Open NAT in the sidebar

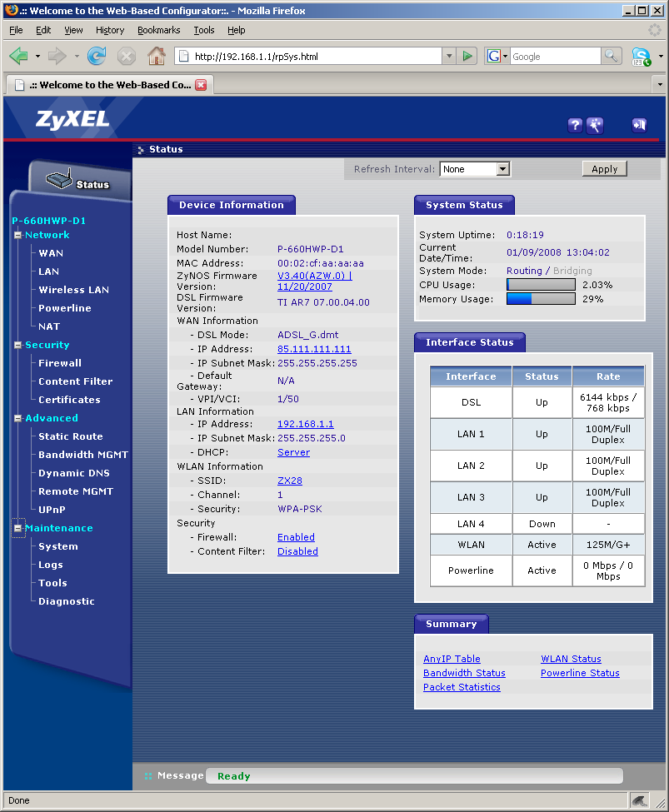coord(49,326)
